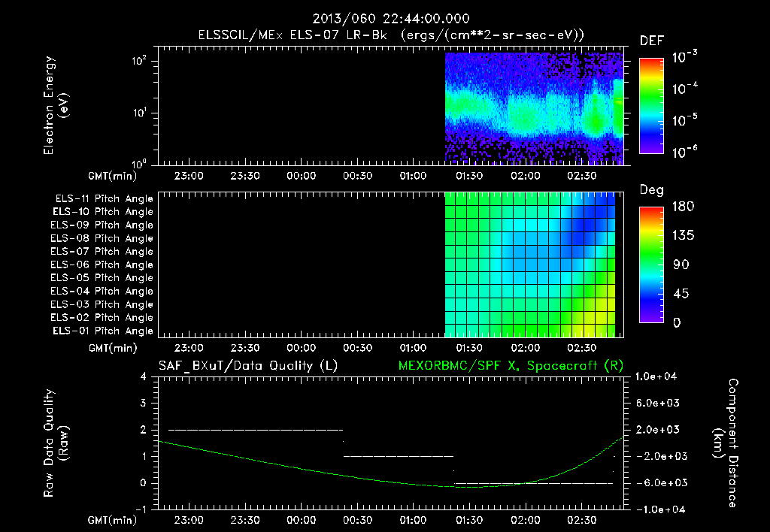Pick the 'ELS-08 Pitch Angle' row label
The width and height of the screenshot is (770, 532).
click(102, 238)
